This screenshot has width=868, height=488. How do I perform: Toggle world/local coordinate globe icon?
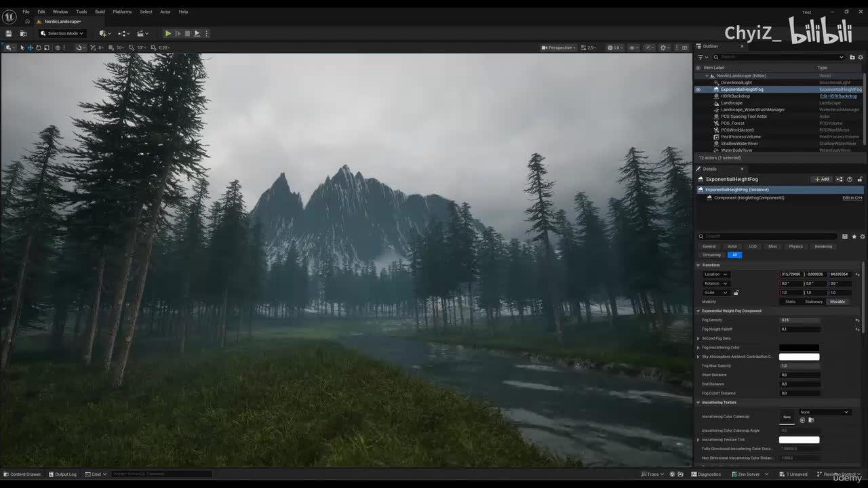coord(58,47)
